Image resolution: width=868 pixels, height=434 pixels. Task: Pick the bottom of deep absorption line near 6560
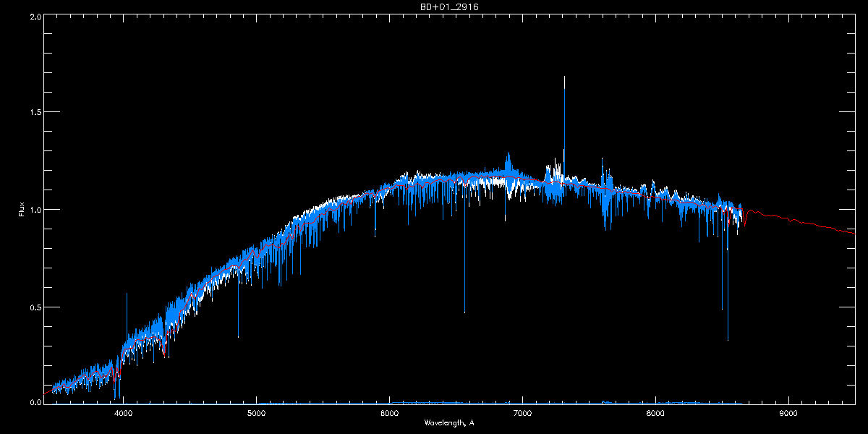click(464, 311)
